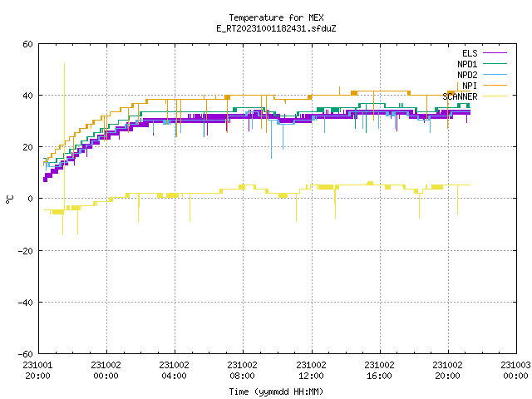
Task: Click the y-axis tick label 0
Action: (x=31, y=199)
